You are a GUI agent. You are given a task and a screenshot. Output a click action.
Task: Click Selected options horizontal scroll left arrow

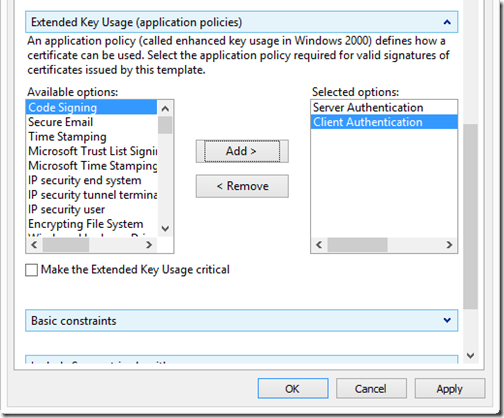(x=319, y=245)
